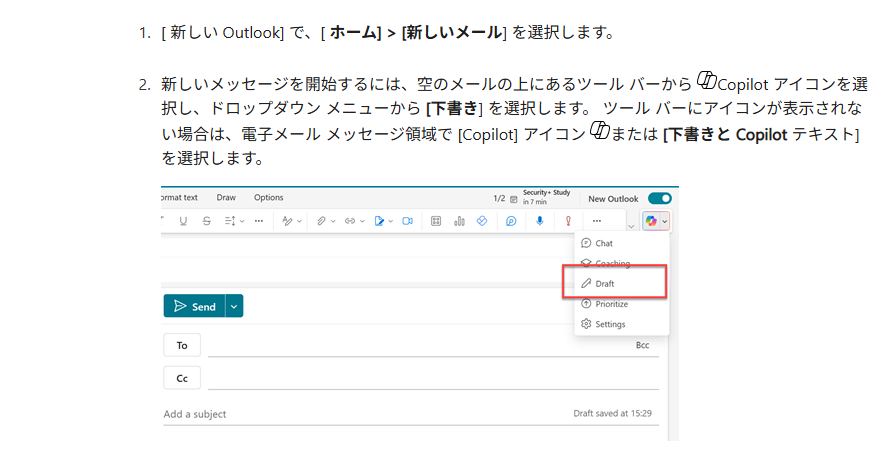Click the Draft saved at 15:29 text
The height and width of the screenshot is (451, 895).
tap(612, 413)
